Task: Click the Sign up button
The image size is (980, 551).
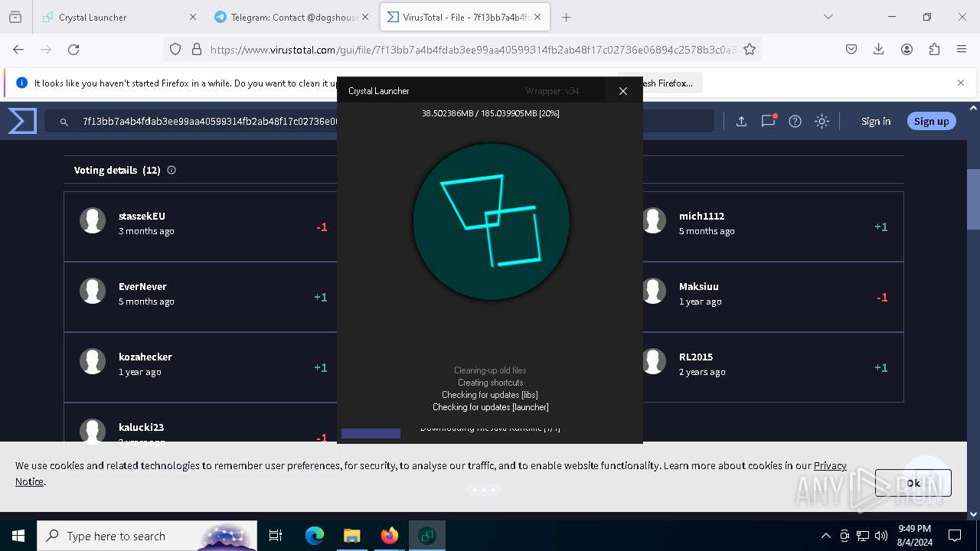Action: point(931,121)
